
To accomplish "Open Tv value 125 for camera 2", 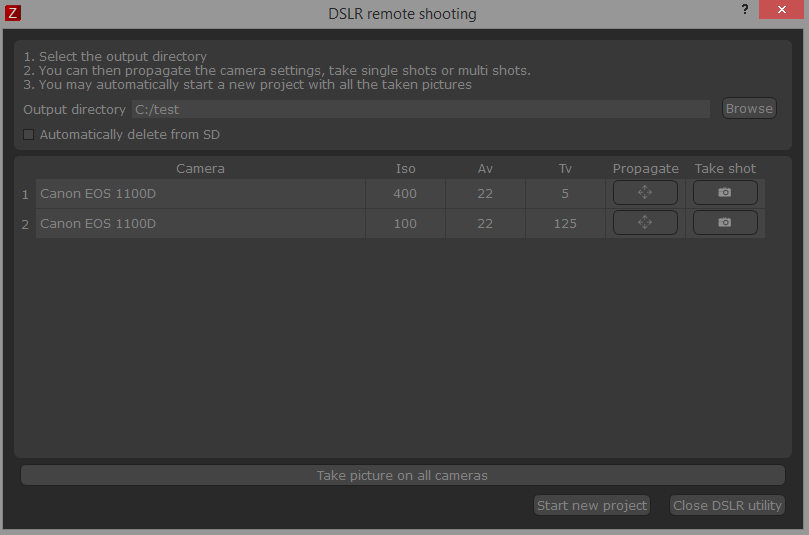I will coord(565,224).
